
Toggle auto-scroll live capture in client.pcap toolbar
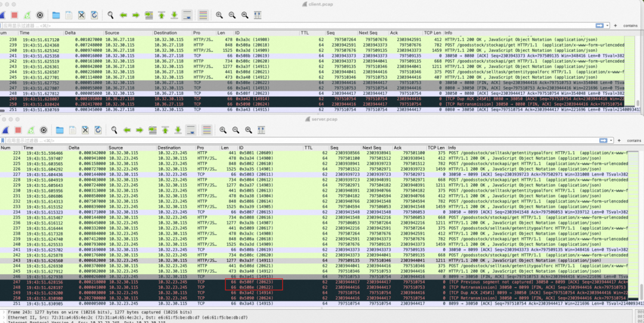(187, 15)
